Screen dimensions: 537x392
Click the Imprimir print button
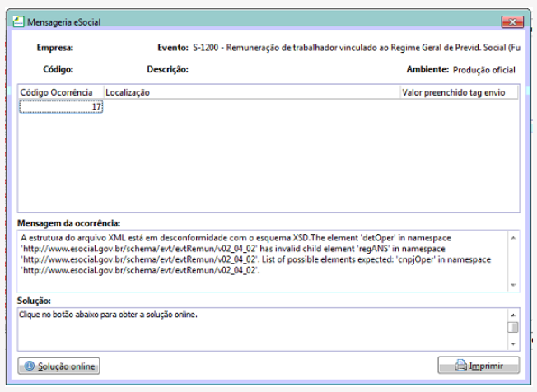[x=479, y=366]
